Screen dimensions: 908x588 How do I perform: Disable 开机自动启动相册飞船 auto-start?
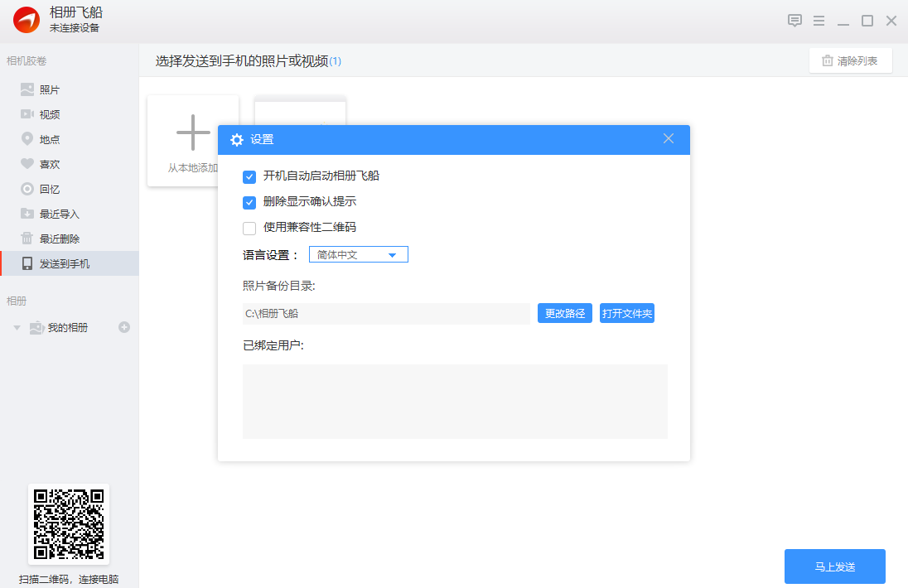(x=249, y=176)
